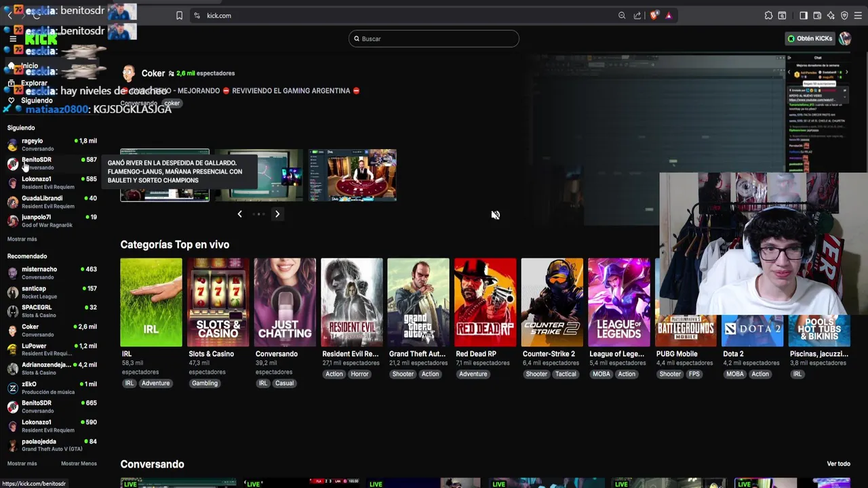Click the coker tag on featured stream
Viewport: 868px width, 488px height.
(172, 104)
